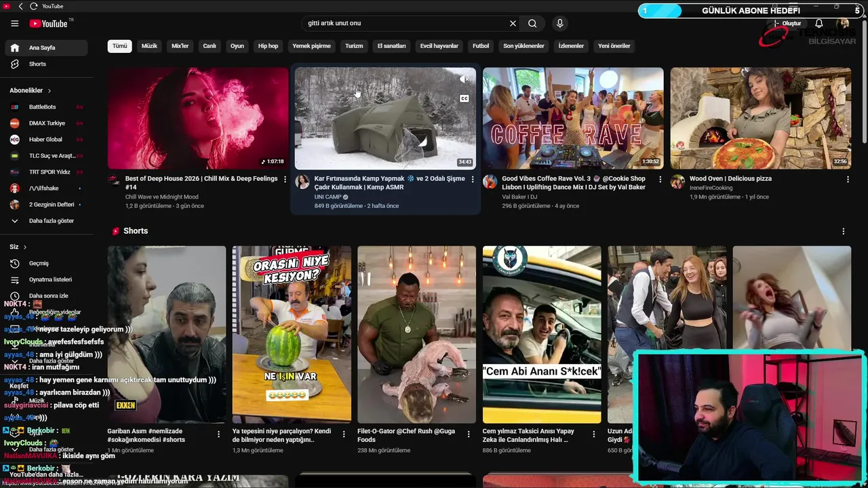The image size is (868, 488).
Task: Expand the Siz section chevron
Action: coord(25,247)
